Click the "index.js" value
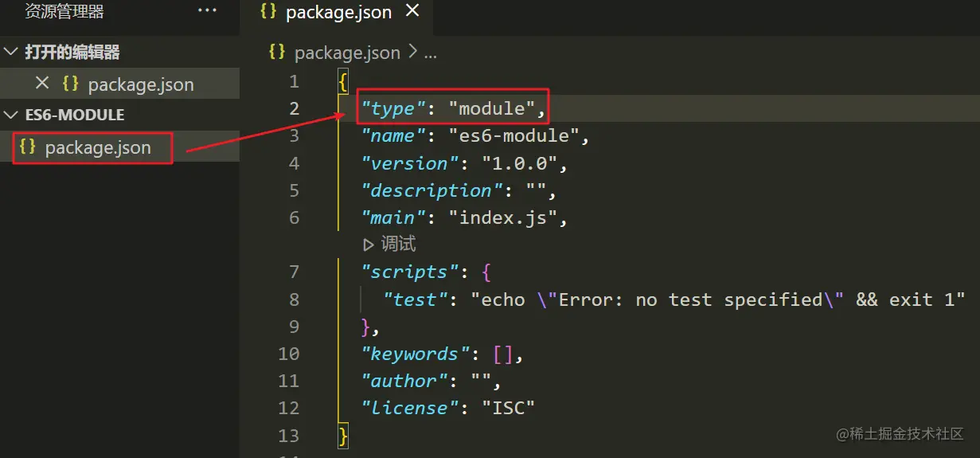This screenshot has width=980, height=458. click(x=503, y=217)
